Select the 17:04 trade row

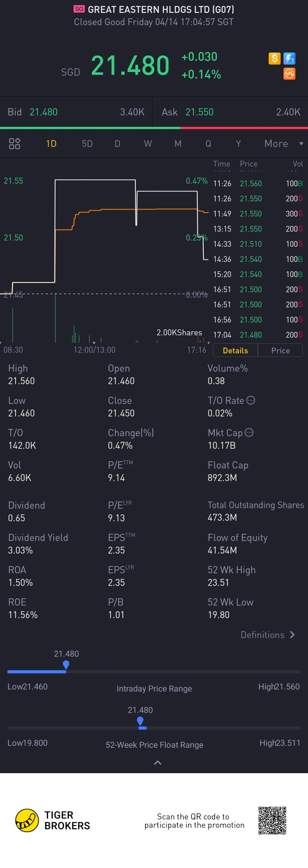coord(258,334)
